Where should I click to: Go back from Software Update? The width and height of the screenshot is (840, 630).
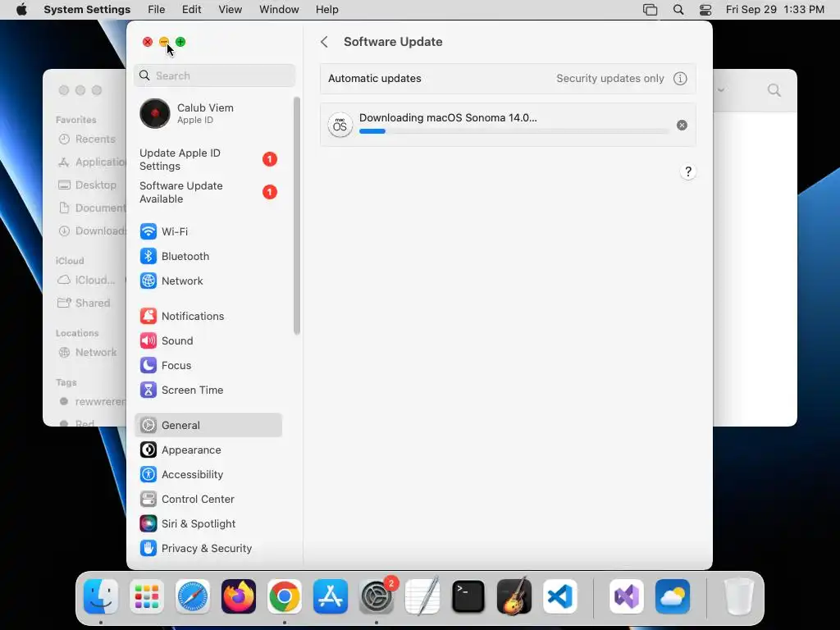[324, 42]
